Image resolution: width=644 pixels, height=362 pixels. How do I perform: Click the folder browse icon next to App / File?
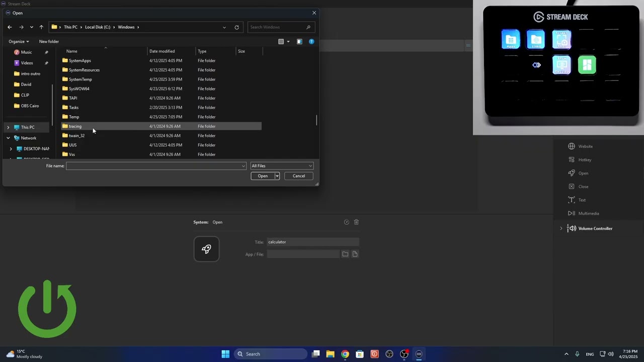pyautogui.click(x=345, y=254)
